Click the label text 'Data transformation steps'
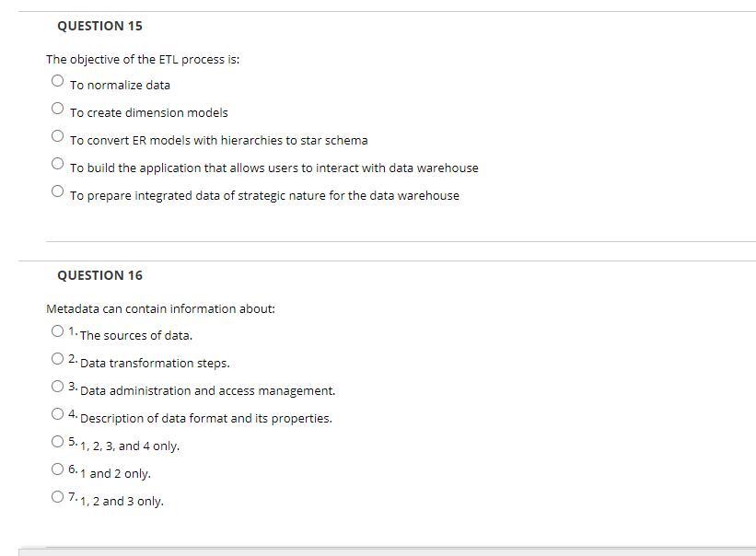Viewport: 756px width, 556px height. tap(156, 363)
